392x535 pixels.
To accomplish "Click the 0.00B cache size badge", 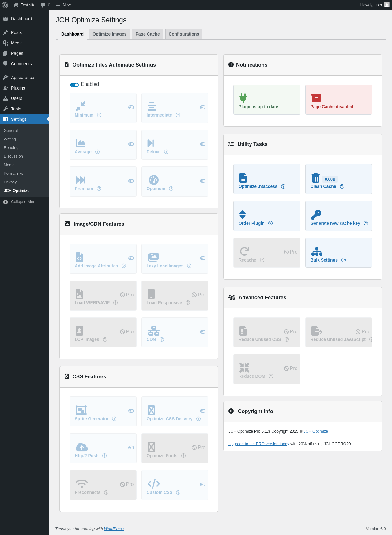I will point(330,179).
